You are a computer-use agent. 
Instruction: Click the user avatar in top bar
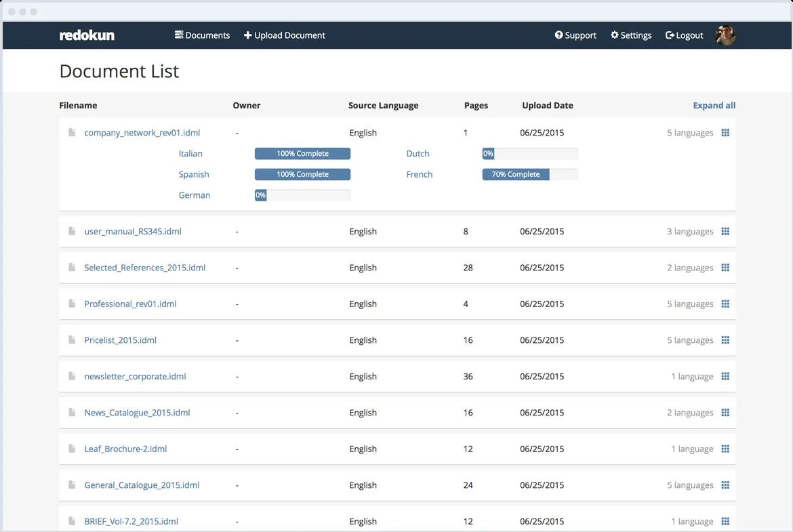click(725, 35)
